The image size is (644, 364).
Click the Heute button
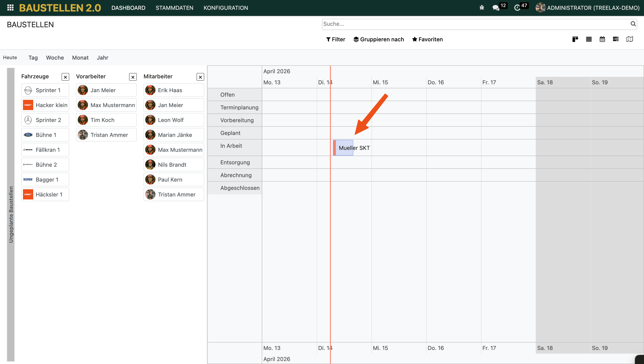pyautogui.click(x=10, y=57)
